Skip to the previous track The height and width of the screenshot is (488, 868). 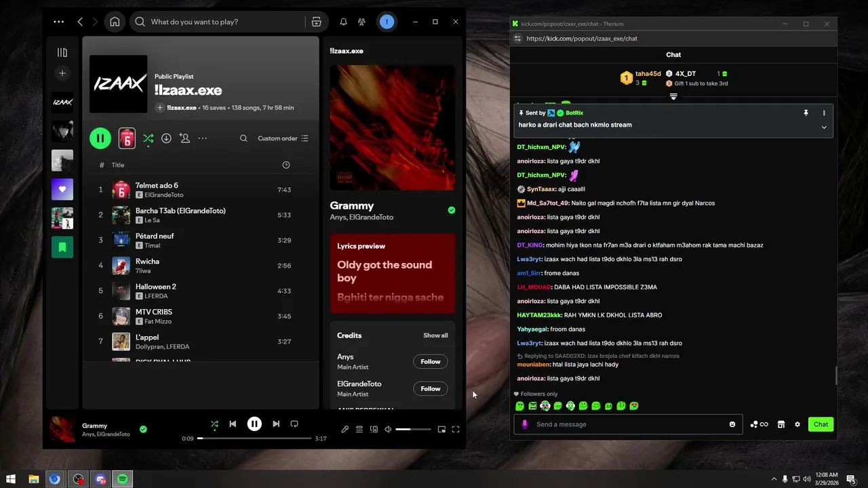click(233, 424)
